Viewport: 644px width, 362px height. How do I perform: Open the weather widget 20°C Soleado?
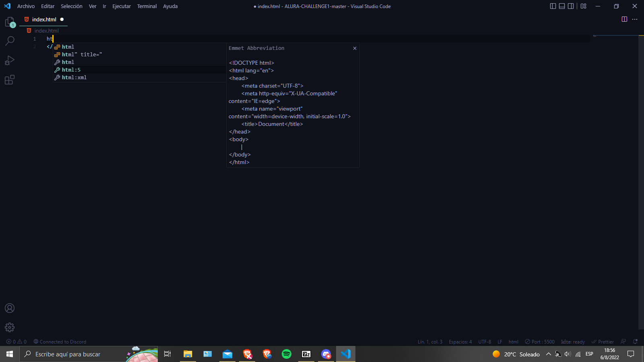pyautogui.click(x=516, y=354)
